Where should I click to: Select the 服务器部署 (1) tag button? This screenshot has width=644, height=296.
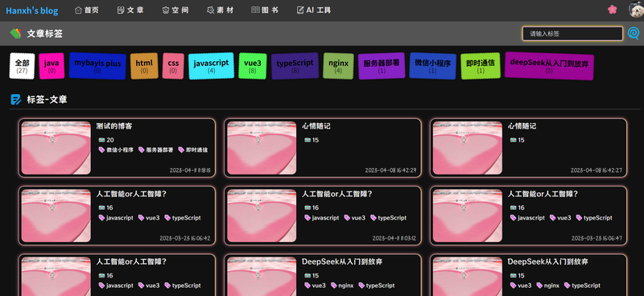pyautogui.click(x=382, y=66)
